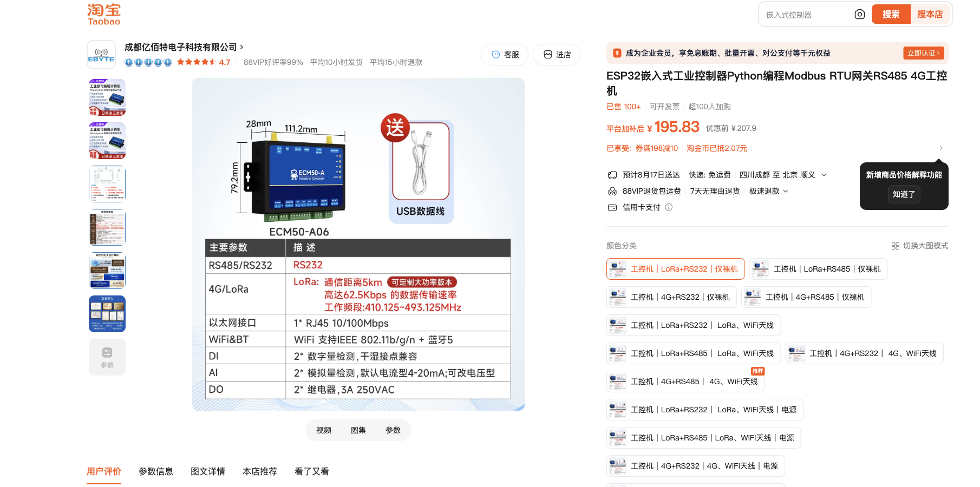Open the 本店推荐 tab
The image size is (980, 487).
[x=260, y=471]
